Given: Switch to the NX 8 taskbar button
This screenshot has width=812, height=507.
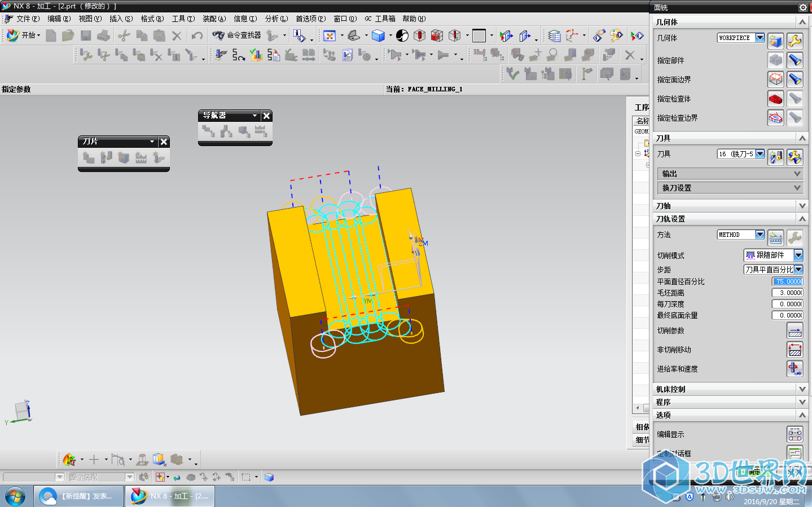Looking at the screenshot, I should point(171,496).
